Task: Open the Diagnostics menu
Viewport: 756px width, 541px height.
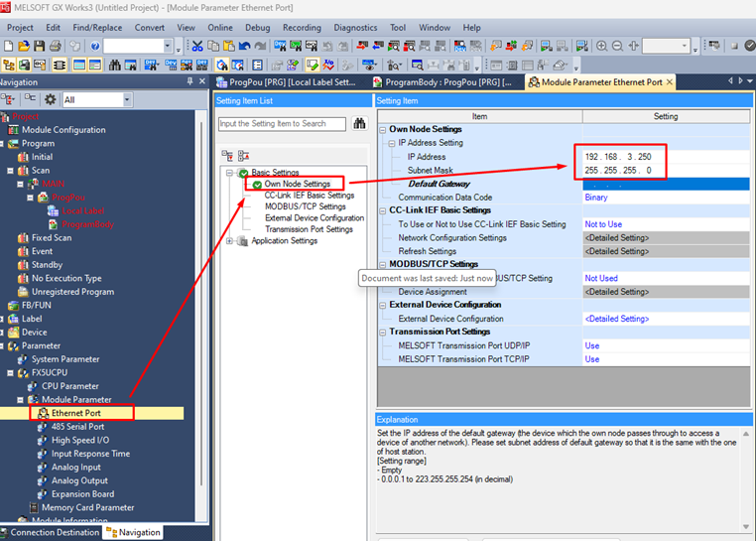Action: (355, 28)
